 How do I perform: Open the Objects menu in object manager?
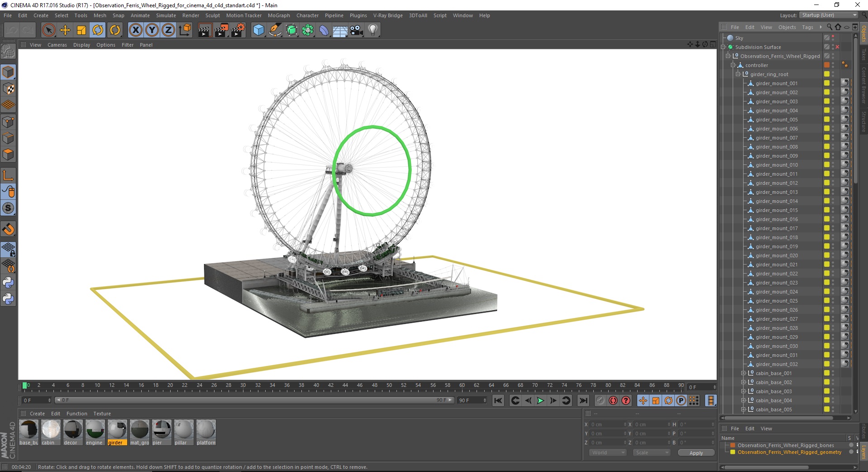pos(787,27)
